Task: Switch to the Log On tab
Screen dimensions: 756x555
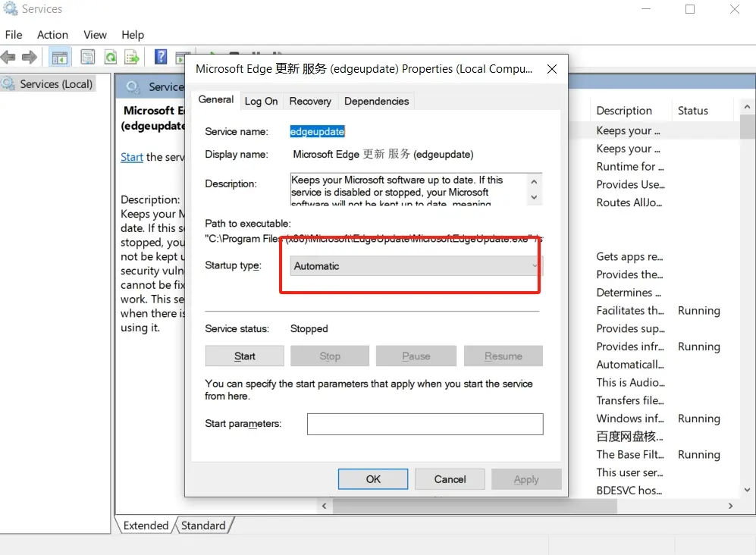Action: pyautogui.click(x=261, y=102)
